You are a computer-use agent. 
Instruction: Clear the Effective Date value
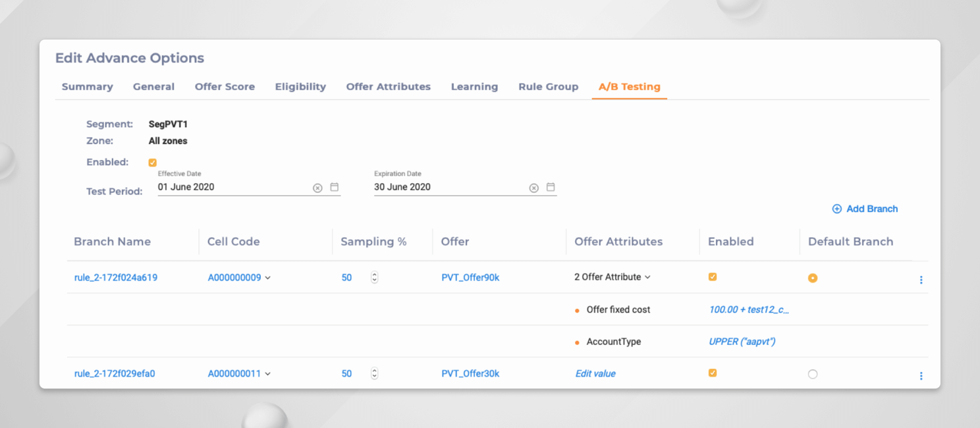point(317,188)
